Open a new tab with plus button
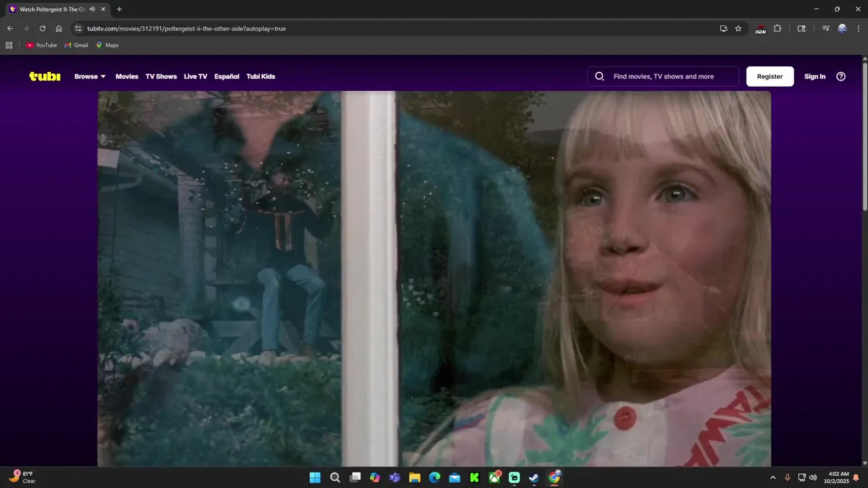The height and width of the screenshot is (488, 868). [119, 9]
